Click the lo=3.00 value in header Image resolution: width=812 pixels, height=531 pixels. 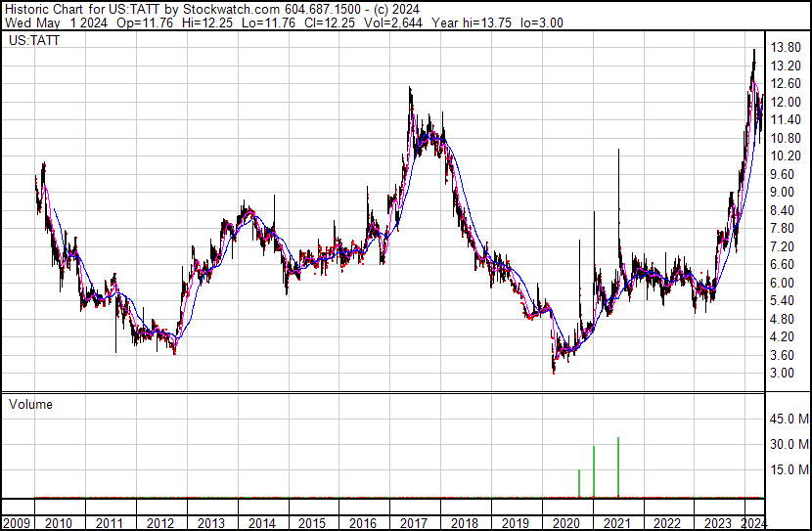542,22
